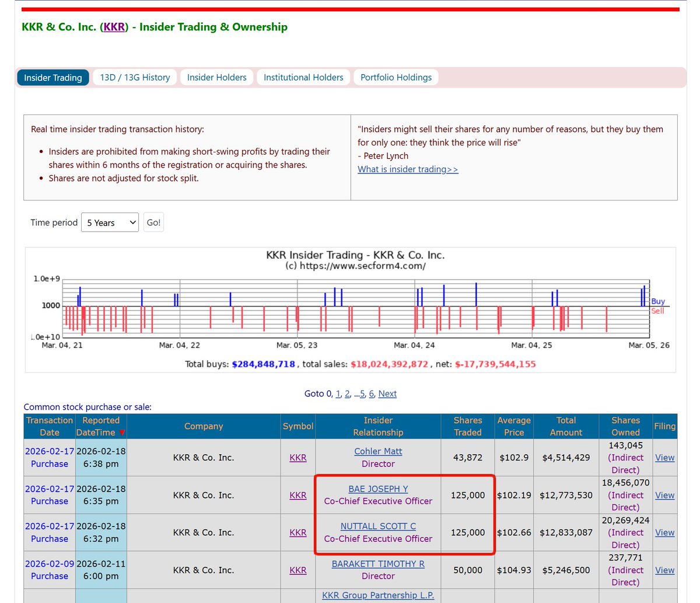Click the shares traded value 43,872
This screenshot has height=603, width=700.
point(468,458)
